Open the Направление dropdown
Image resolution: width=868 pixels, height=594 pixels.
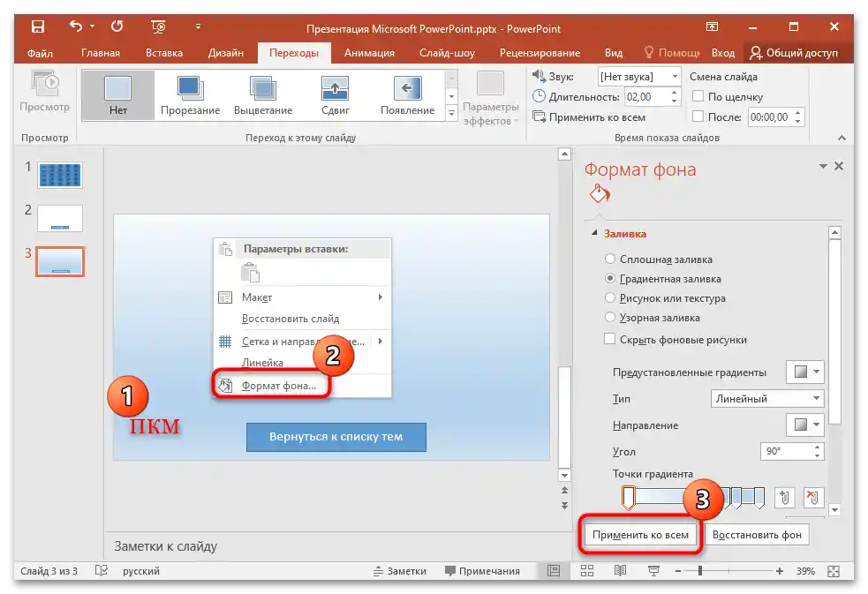click(805, 425)
